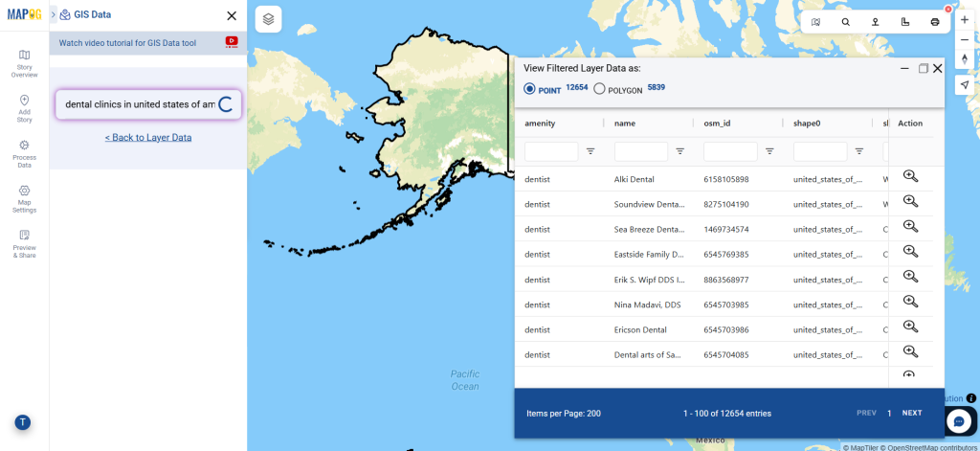The image size is (980, 451).
Task: Click the Back to Layer Data link
Action: pos(148,138)
